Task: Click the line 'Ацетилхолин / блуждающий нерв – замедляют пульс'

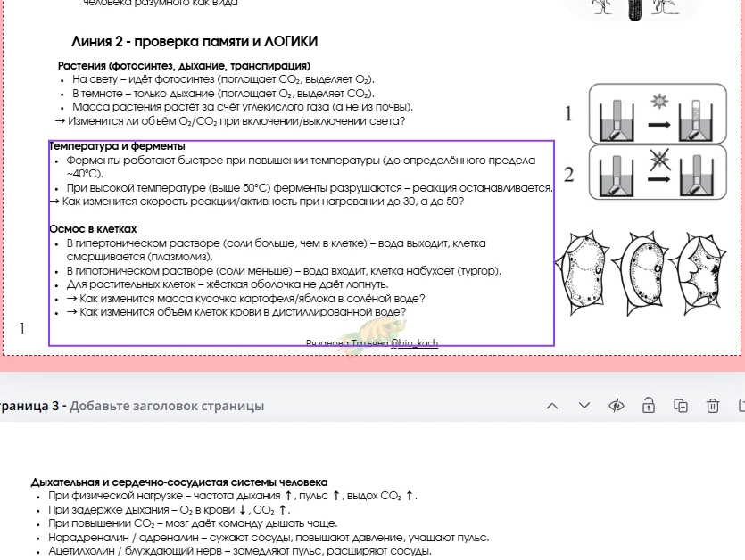Action: (x=240, y=551)
